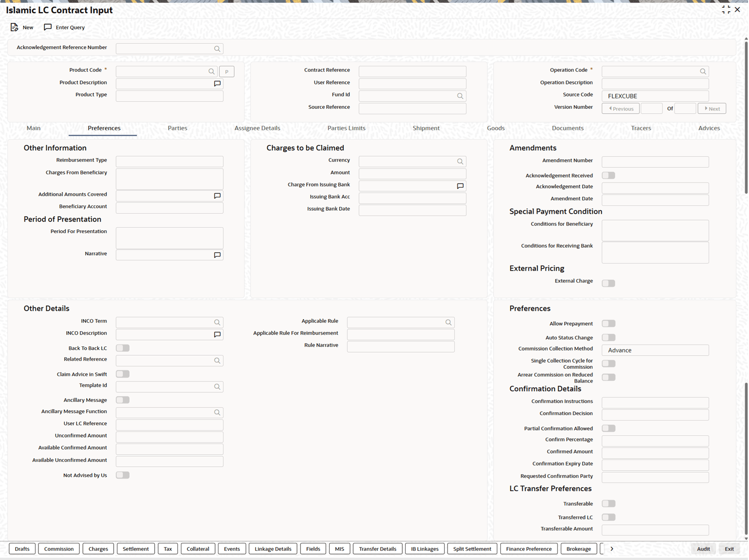Toggle Not Advised by Us switch

[x=122, y=475]
